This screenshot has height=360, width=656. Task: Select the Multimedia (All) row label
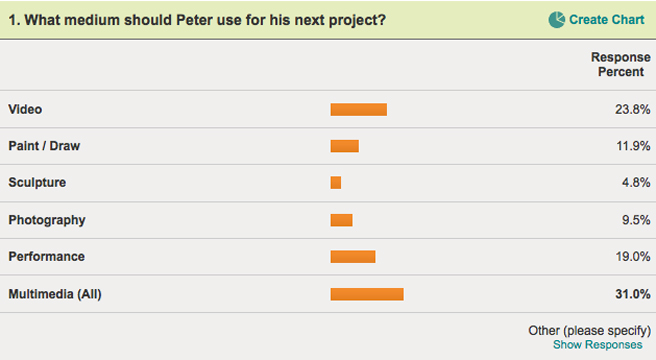tap(55, 294)
